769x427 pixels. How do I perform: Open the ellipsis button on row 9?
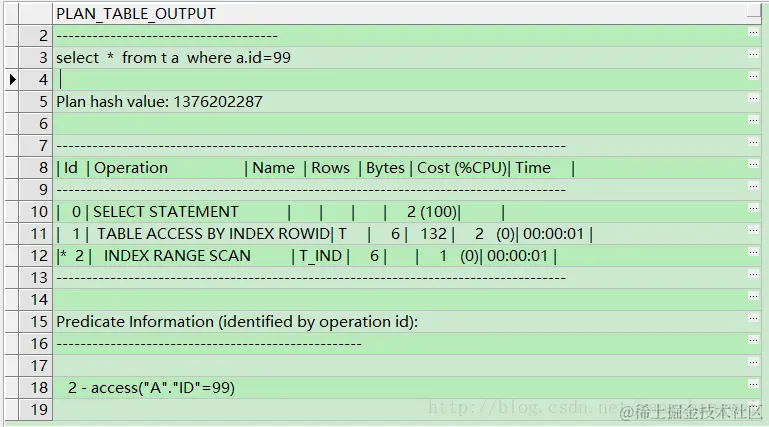point(754,187)
